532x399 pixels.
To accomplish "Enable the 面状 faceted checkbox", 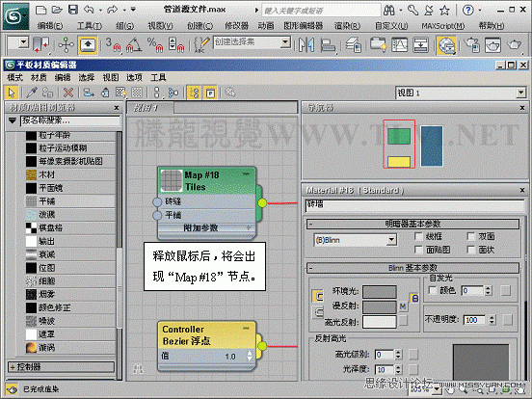I will 470,250.
